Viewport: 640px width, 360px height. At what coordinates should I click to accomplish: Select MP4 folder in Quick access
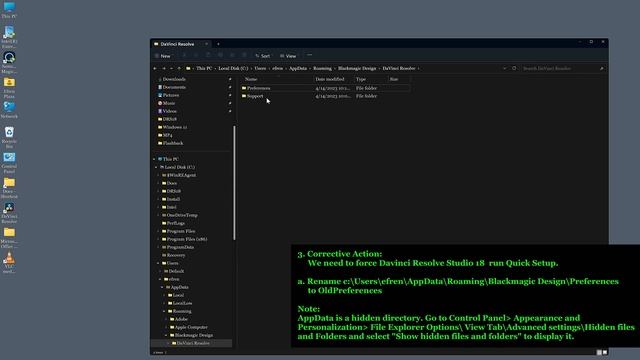click(167, 135)
